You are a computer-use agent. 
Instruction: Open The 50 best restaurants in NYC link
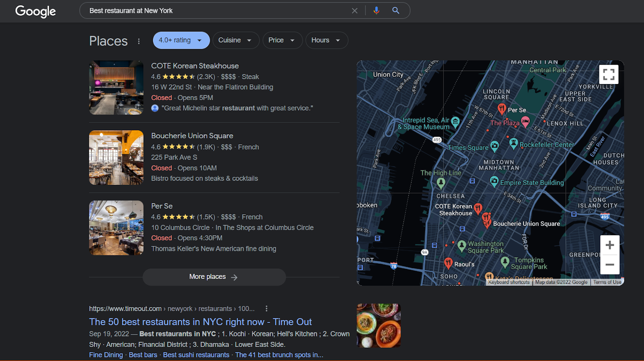(200, 322)
